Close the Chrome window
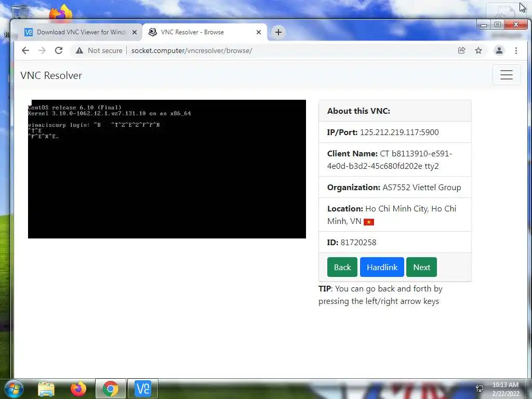The width and height of the screenshot is (532, 399). point(516,25)
